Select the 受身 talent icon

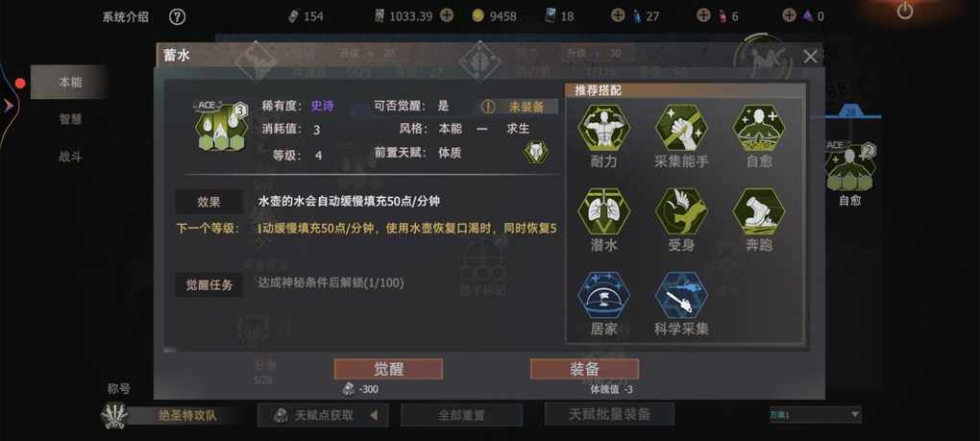pyautogui.click(x=681, y=211)
